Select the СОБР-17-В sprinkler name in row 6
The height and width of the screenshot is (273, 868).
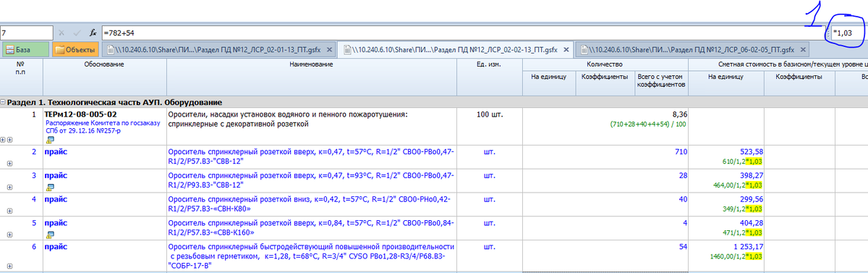pyautogui.click(x=311, y=256)
